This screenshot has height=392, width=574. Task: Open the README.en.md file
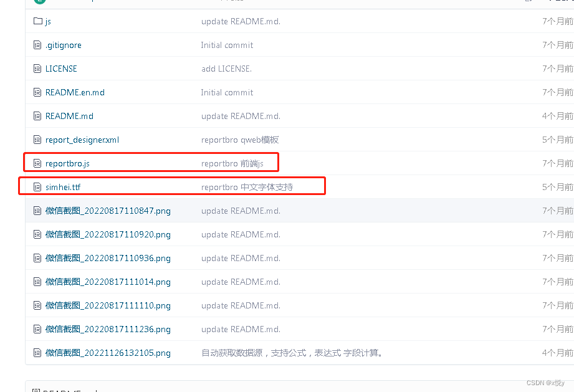(x=75, y=92)
